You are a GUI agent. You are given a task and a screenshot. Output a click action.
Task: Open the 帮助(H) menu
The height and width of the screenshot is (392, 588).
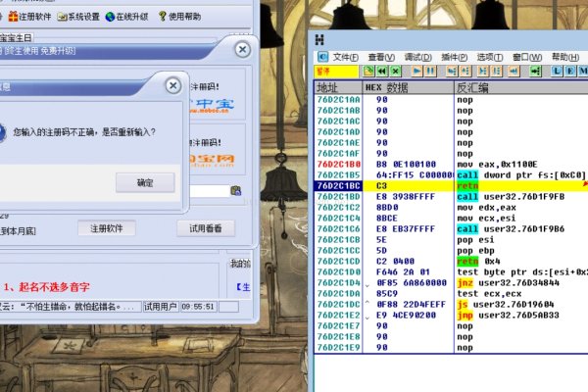coord(565,57)
